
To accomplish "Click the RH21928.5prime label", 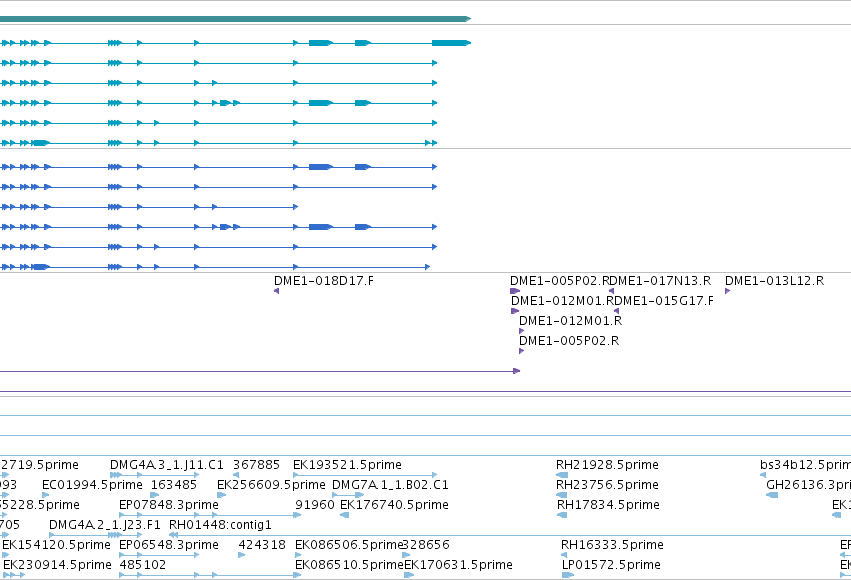I will 607,464.
